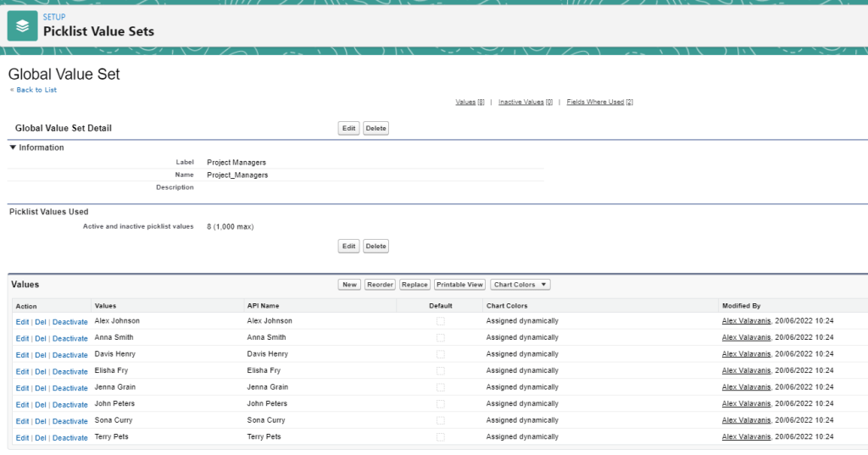868x455 pixels.
Task: Open Alex Valavanis profile in Sona Curry row
Action: 747,420
